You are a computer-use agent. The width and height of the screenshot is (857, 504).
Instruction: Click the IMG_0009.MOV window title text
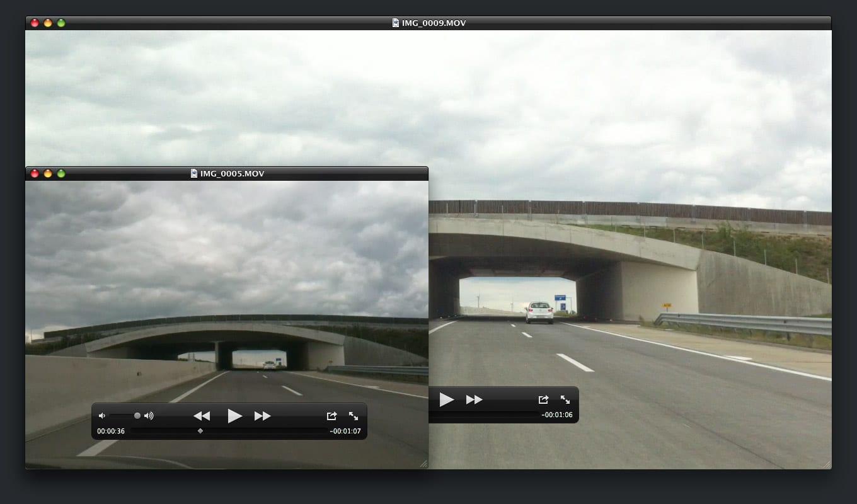pyautogui.click(x=434, y=23)
